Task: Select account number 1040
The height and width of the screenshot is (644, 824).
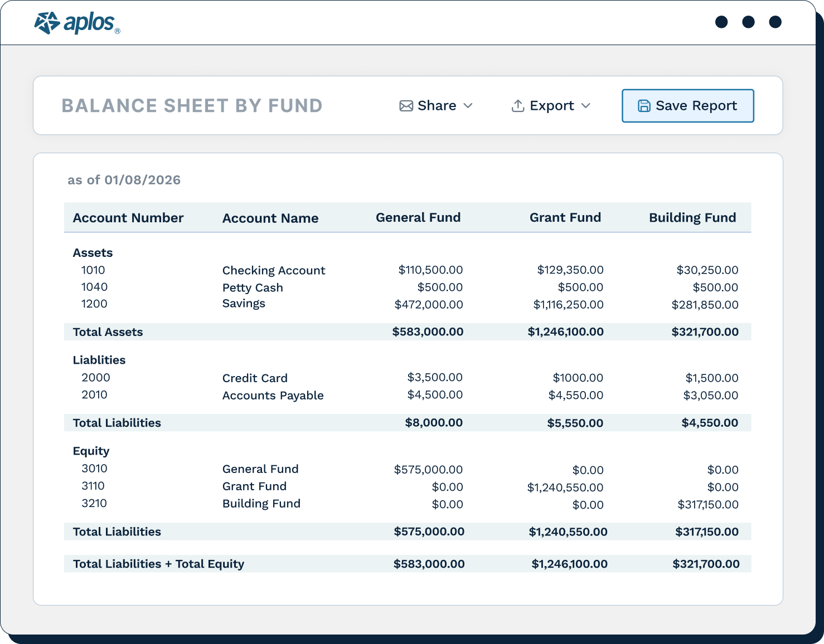Action: click(95, 287)
